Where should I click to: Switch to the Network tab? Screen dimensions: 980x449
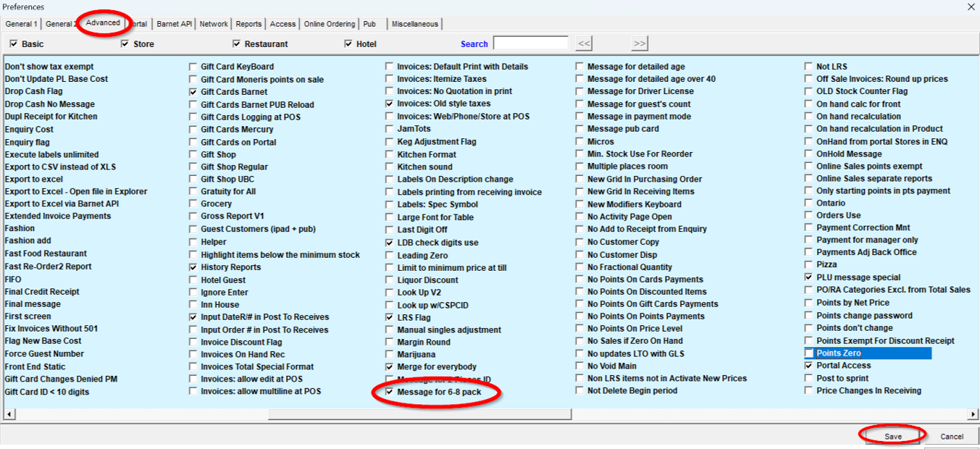(x=214, y=24)
